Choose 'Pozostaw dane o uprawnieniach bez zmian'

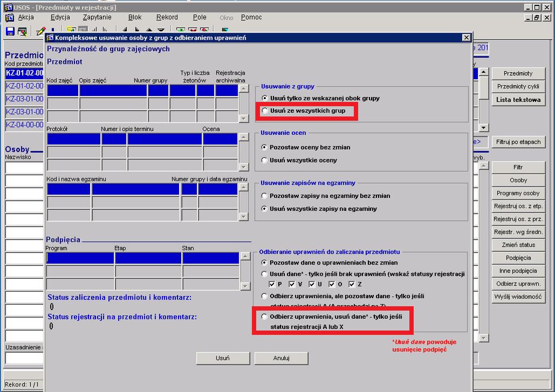click(x=264, y=262)
